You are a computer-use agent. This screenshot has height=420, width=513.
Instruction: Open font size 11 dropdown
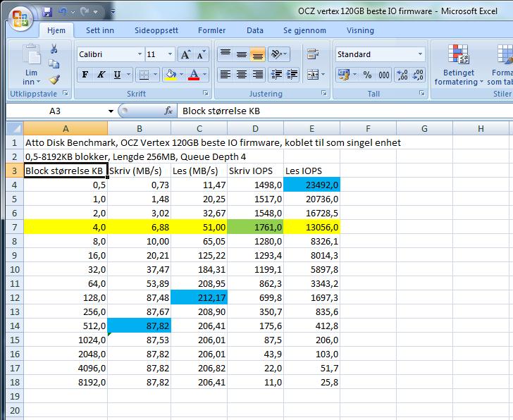pos(170,54)
